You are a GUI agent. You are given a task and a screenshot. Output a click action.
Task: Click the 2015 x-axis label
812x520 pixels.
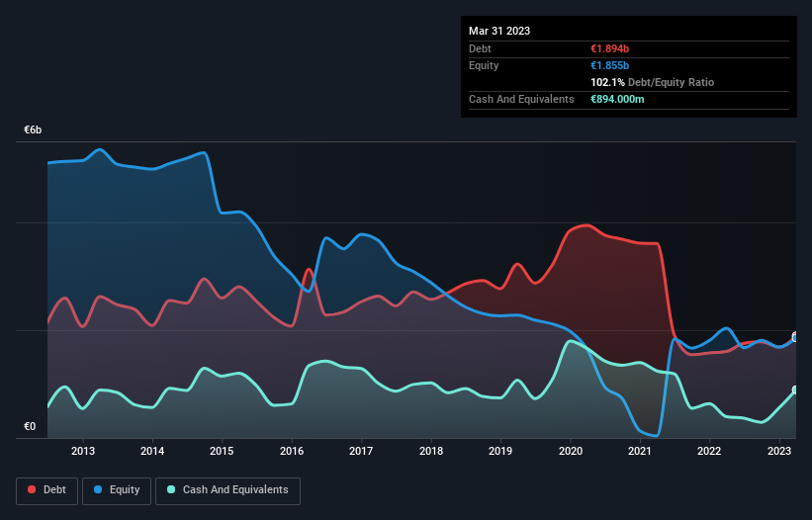(222, 451)
